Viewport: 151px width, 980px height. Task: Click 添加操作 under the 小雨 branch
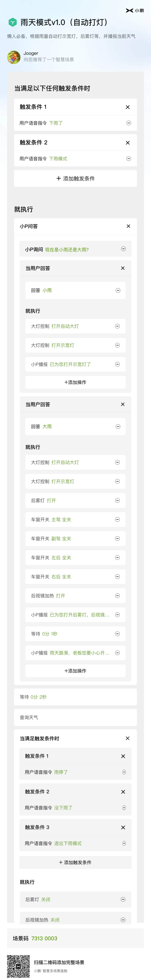pos(75,382)
